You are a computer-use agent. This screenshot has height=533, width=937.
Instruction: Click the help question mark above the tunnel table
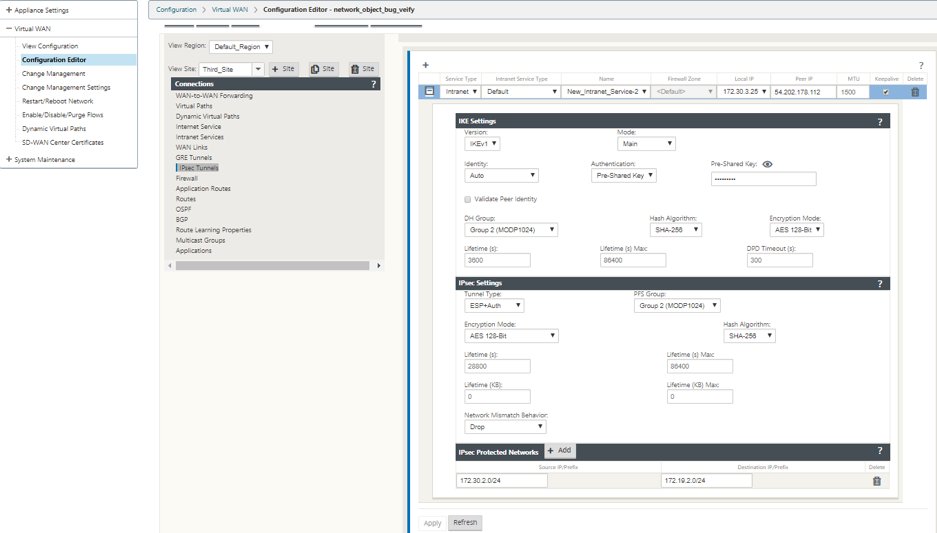point(921,65)
